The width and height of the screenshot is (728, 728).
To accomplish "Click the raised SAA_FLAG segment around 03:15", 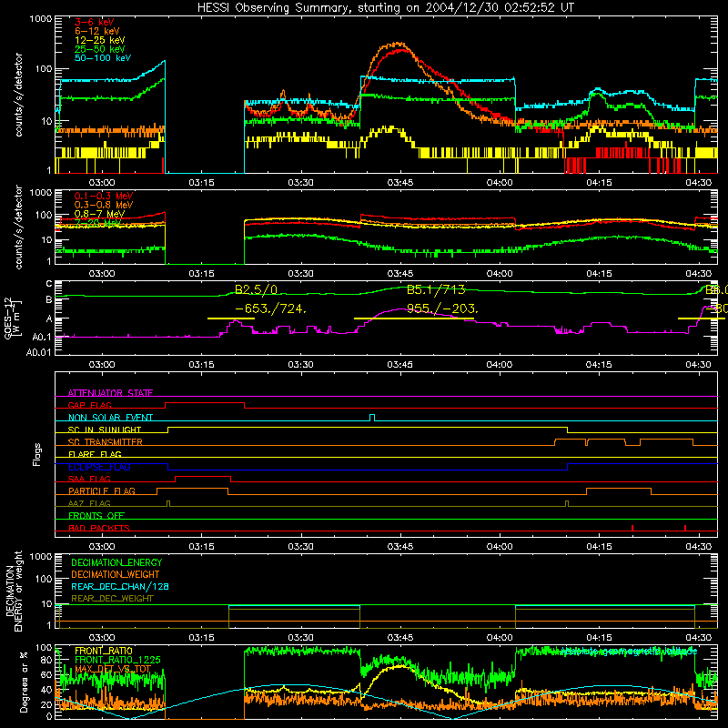I will [203, 476].
